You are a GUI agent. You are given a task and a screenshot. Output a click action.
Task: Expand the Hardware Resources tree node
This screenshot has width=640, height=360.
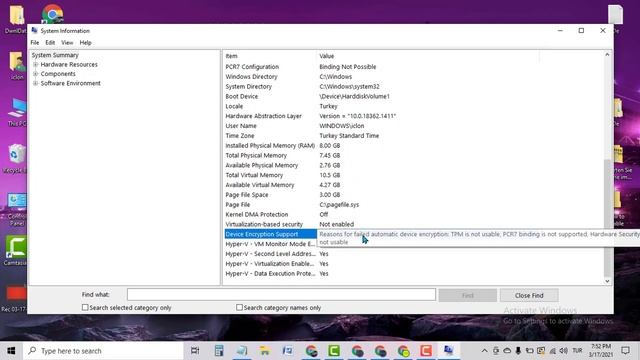point(36,64)
